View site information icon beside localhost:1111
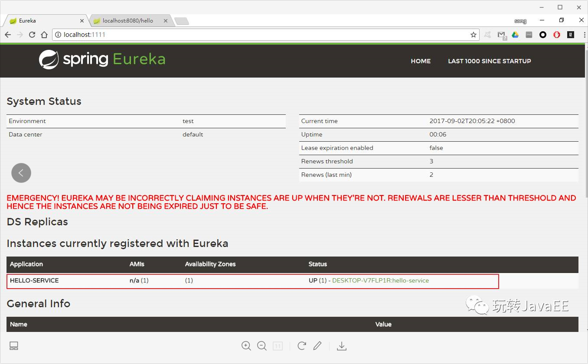 pos(58,35)
